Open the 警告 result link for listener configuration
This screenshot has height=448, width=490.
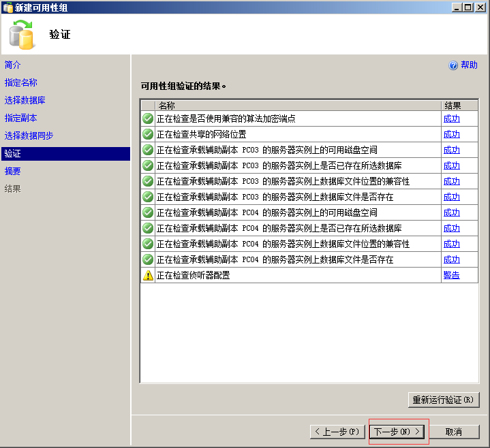[x=451, y=275]
